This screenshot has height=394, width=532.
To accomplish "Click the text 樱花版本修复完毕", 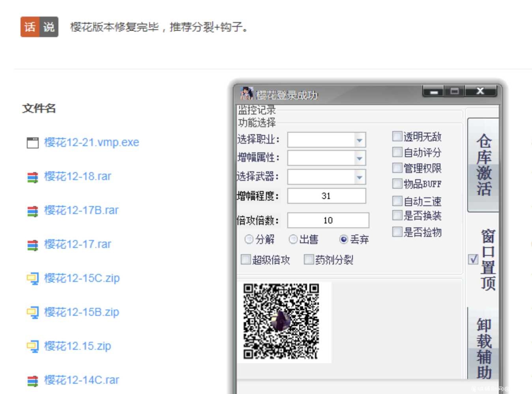I will 114,27.
